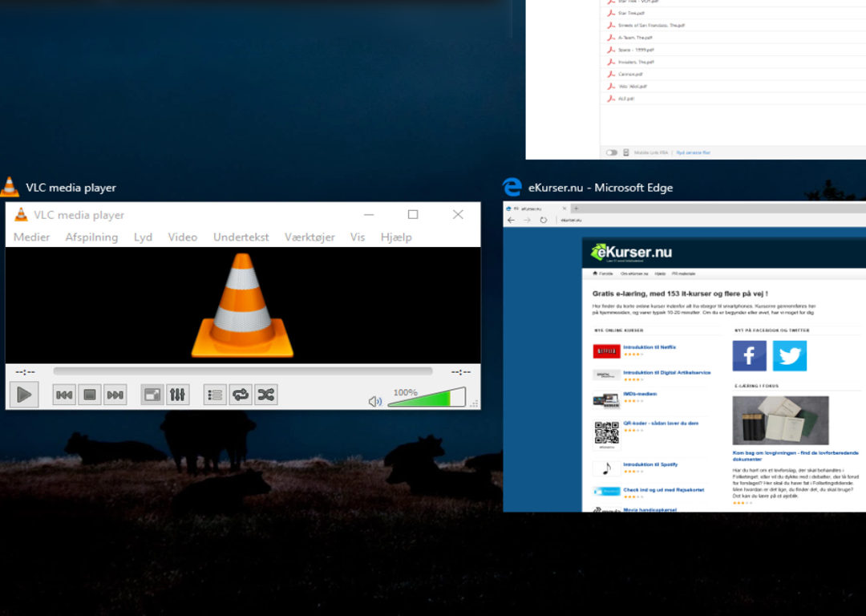This screenshot has width=866, height=616.
Task: Open the Hjælp link in eKurser navigation
Action: (660, 274)
